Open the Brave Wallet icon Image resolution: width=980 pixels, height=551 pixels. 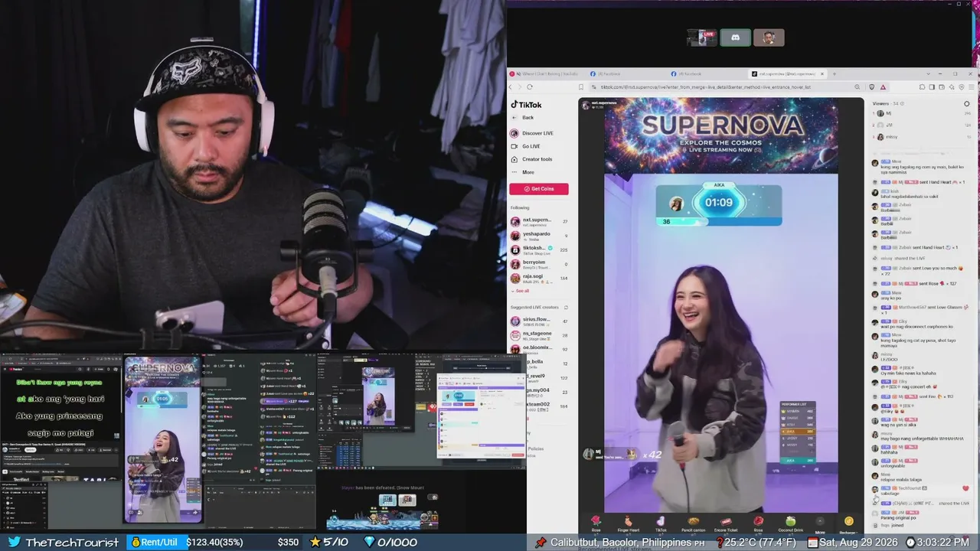point(941,87)
